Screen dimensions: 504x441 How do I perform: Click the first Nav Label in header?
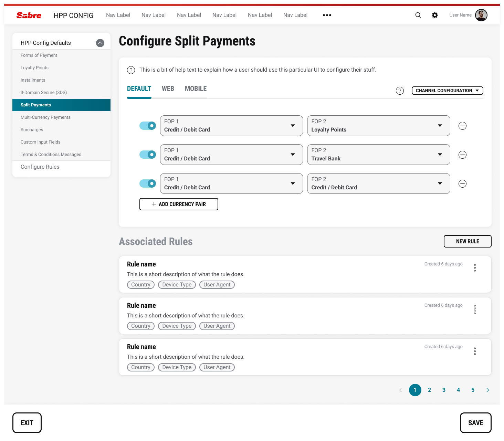pos(118,15)
